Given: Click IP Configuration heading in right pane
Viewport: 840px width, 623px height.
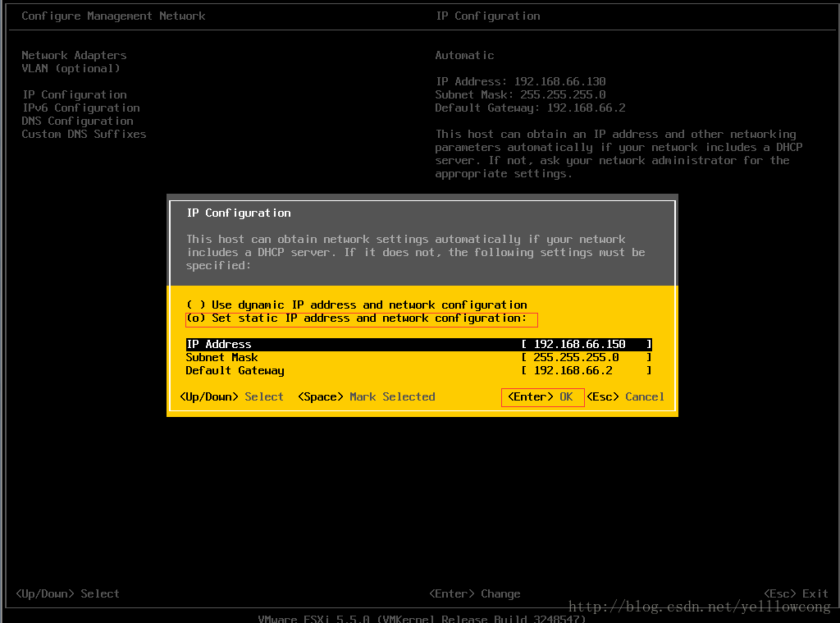Looking at the screenshot, I should [488, 16].
